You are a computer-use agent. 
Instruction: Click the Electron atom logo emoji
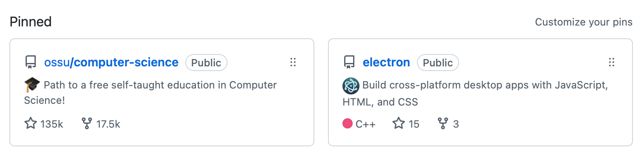(x=351, y=86)
